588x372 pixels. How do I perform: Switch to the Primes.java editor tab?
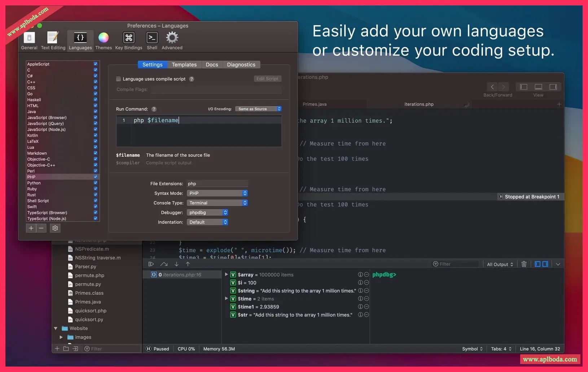pyautogui.click(x=315, y=104)
